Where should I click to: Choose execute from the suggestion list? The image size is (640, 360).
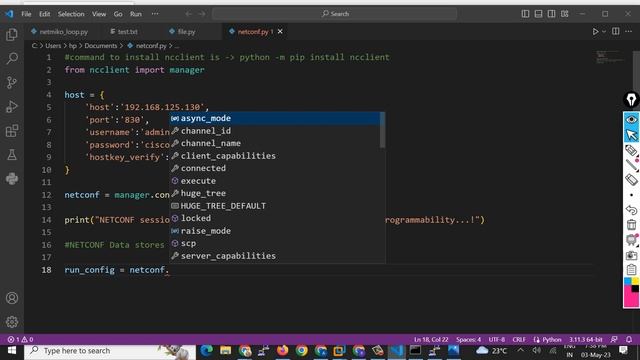point(275,181)
